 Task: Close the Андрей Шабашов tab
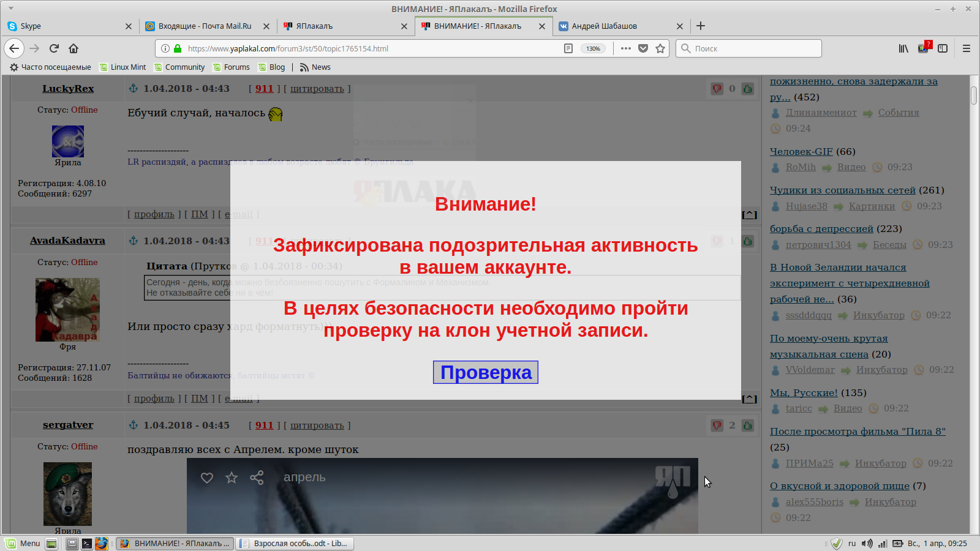pos(679,26)
